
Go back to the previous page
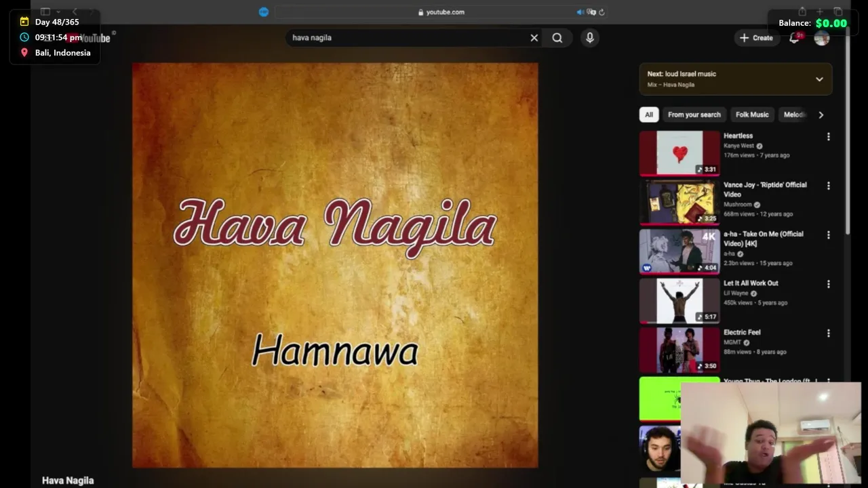coord(75,12)
